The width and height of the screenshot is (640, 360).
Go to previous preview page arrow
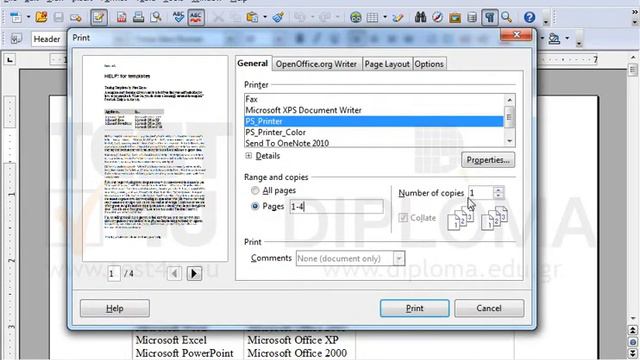pos(174,273)
